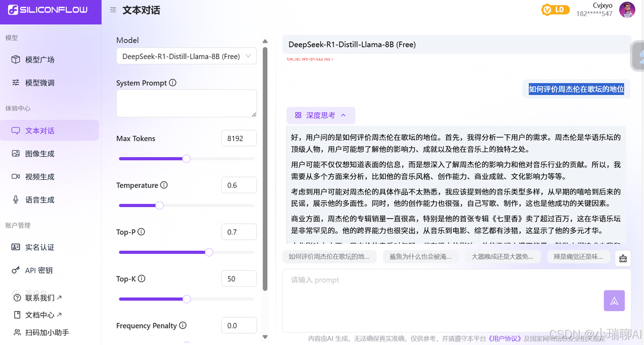Open 模型微调 sliders icon
The width and height of the screenshot is (644, 345).
pos(16,83)
